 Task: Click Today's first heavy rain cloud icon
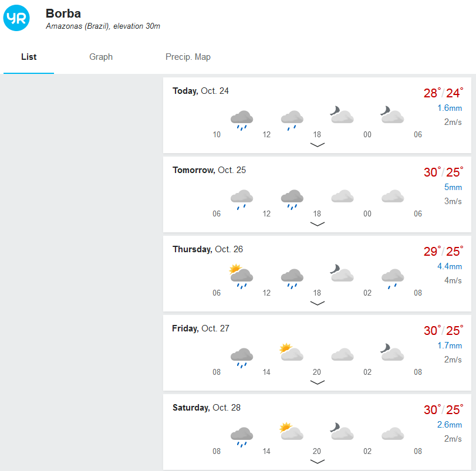pos(242,120)
